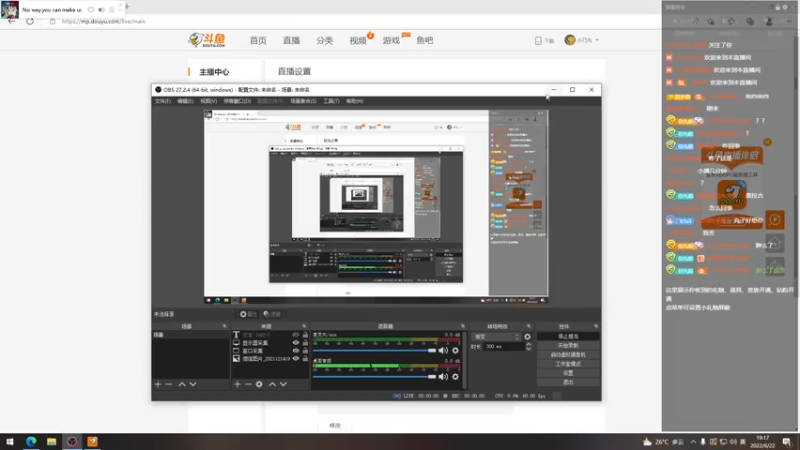This screenshot has width=800, height=450.
Task: Pop out the Controls dock icon
Action: 596,326
